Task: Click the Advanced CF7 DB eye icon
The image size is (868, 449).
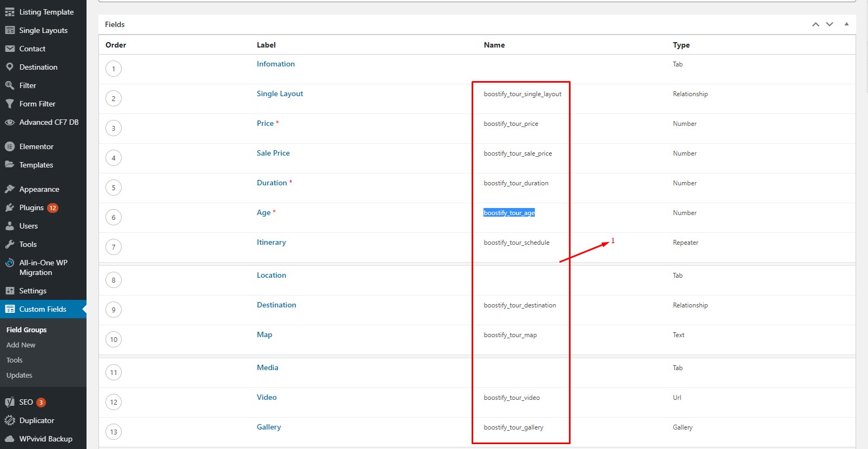Action: [10, 122]
